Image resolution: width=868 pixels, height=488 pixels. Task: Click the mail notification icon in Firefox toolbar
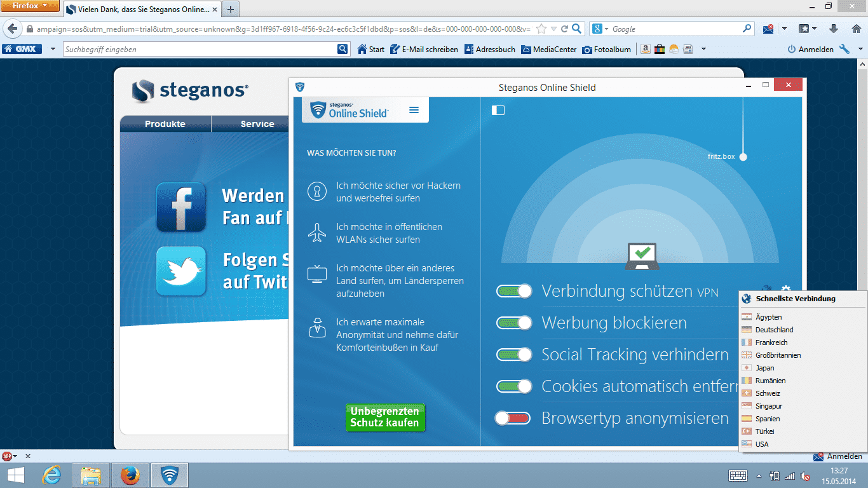(768, 29)
